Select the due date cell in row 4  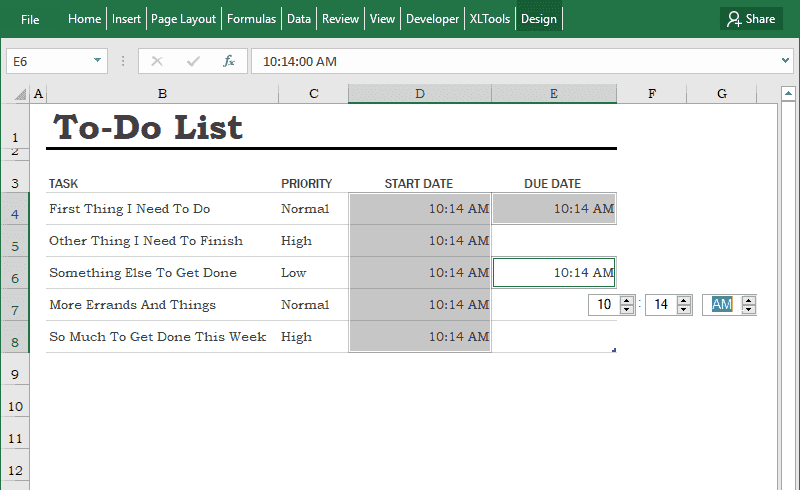pyautogui.click(x=554, y=209)
